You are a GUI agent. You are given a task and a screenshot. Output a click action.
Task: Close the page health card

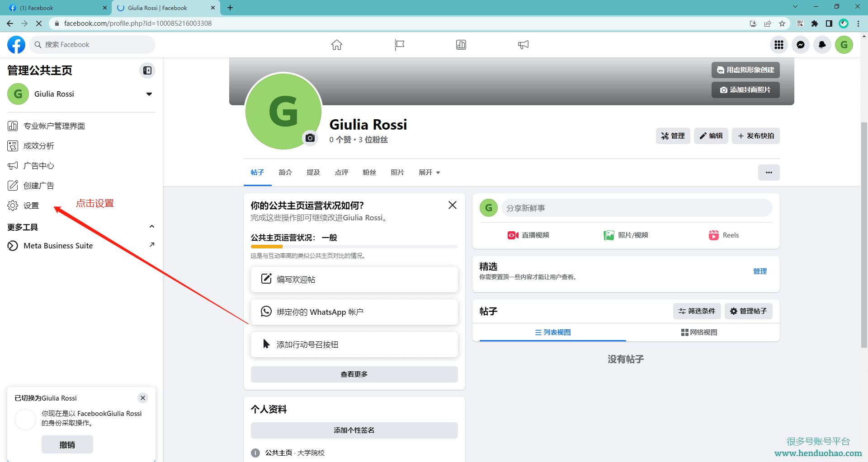click(x=452, y=205)
